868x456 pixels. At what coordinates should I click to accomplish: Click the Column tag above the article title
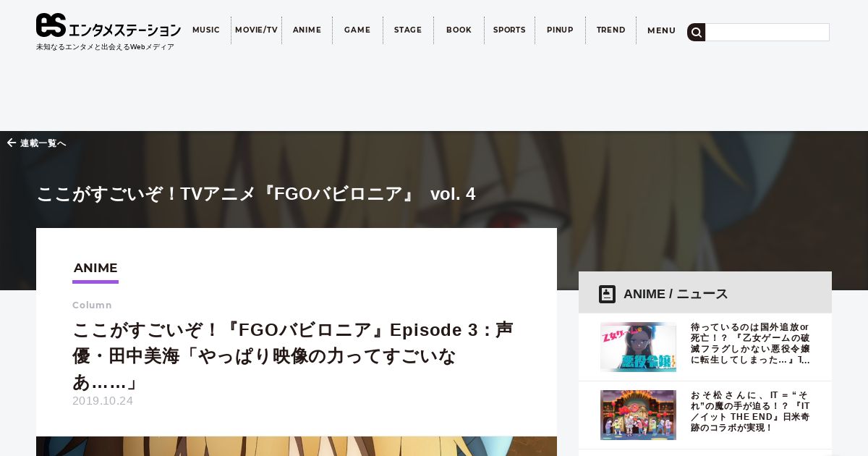point(92,305)
